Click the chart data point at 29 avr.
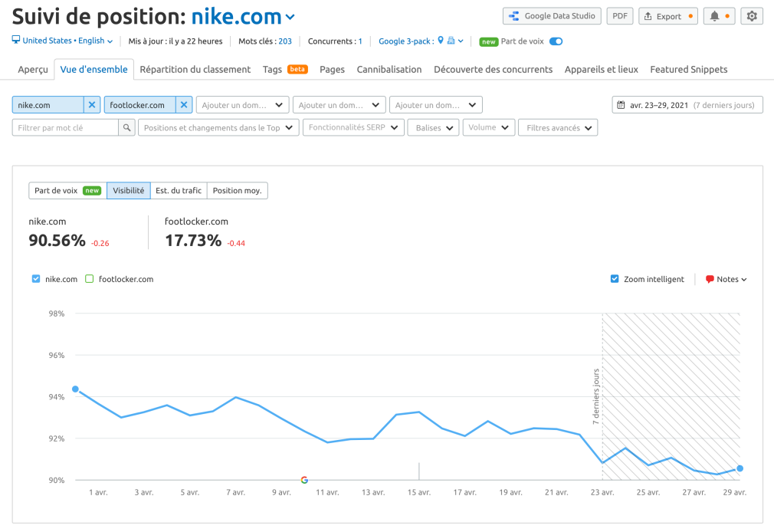Screen dimensions: 774x532 [740, 468]
